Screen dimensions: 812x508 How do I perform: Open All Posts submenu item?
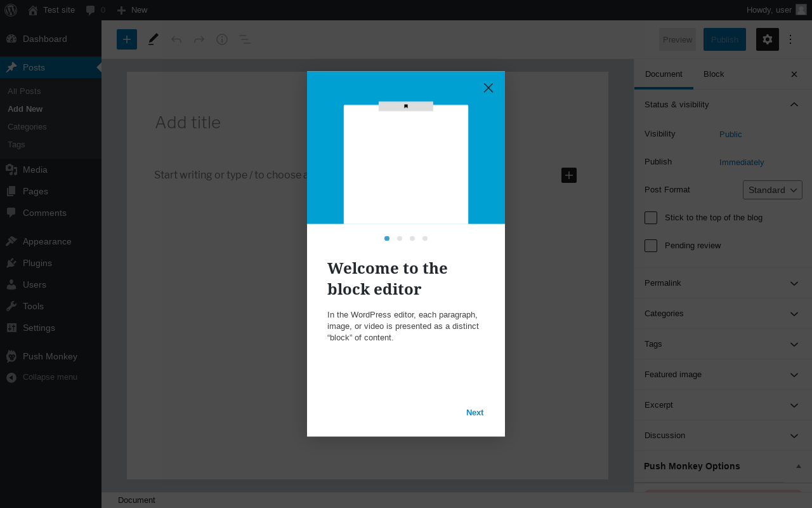click(x=24, y=91)
